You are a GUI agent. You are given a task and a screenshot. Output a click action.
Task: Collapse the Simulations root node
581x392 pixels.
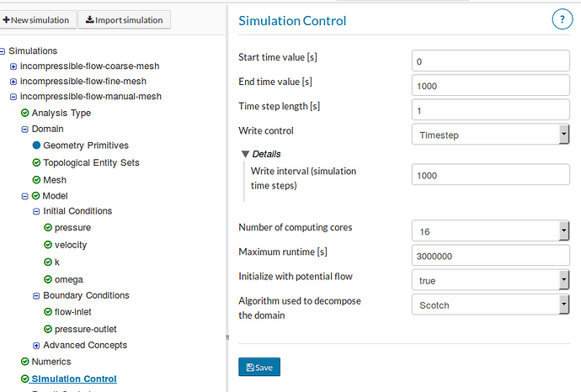tap(3, 51)
